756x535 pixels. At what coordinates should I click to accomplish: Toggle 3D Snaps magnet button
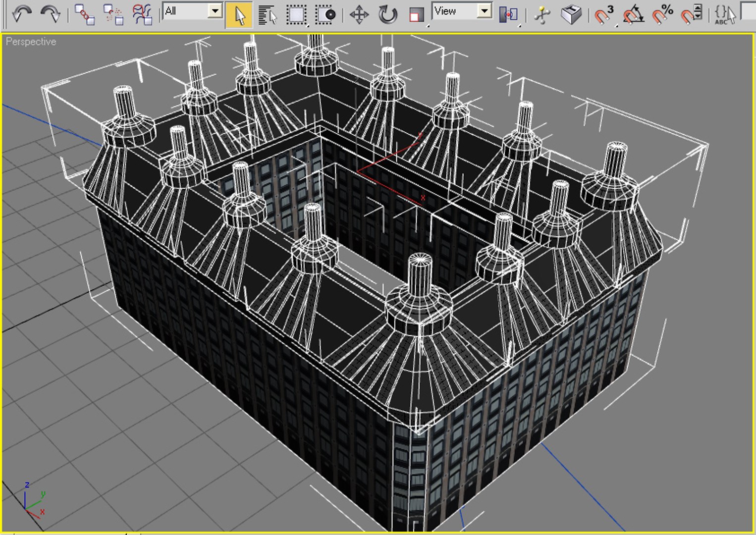tap(604, 14)
